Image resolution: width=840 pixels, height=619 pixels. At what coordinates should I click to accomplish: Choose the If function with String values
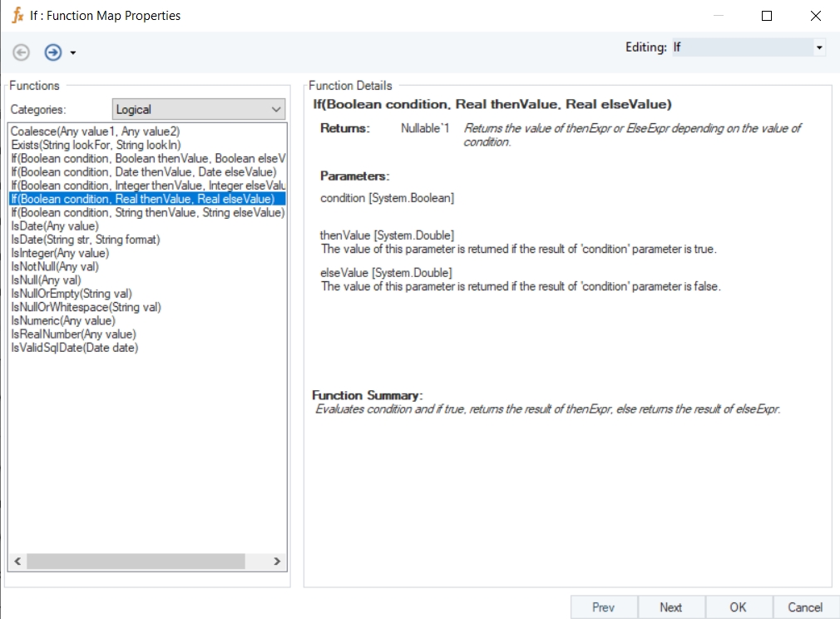[147, 213]
